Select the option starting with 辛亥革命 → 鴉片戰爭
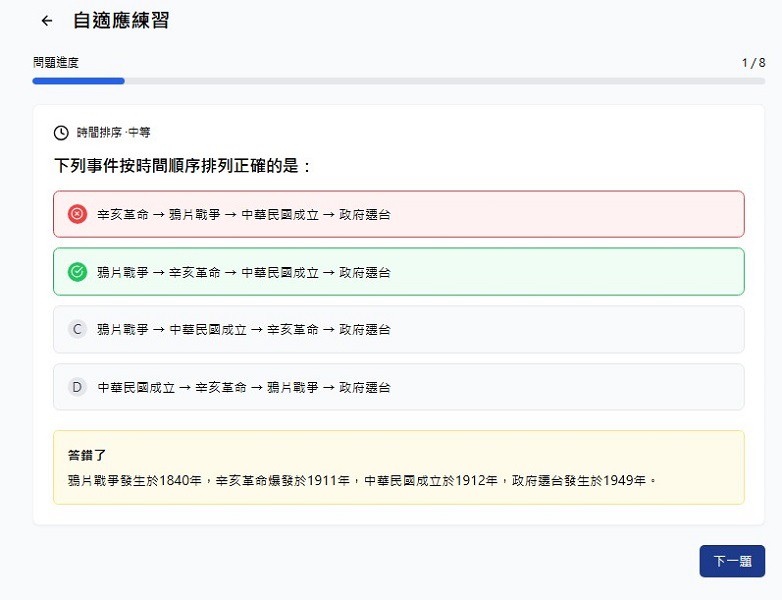 pos(400,214)
